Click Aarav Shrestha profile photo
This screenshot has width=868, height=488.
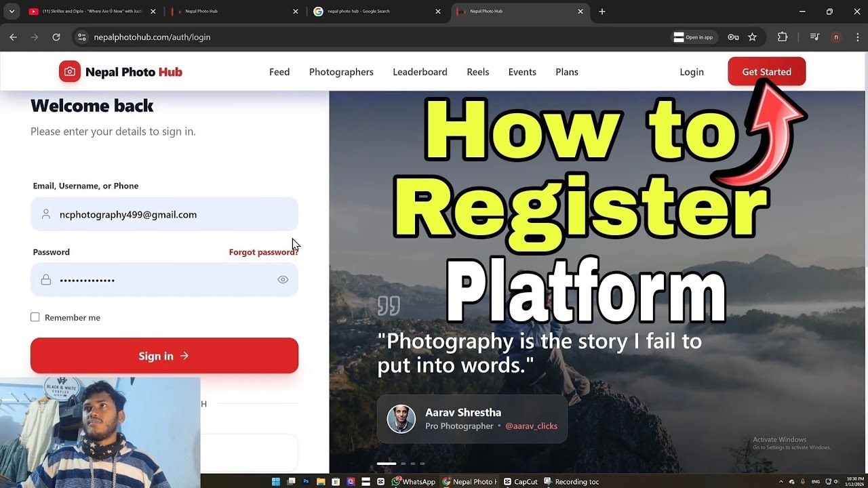tap(401, 420)
